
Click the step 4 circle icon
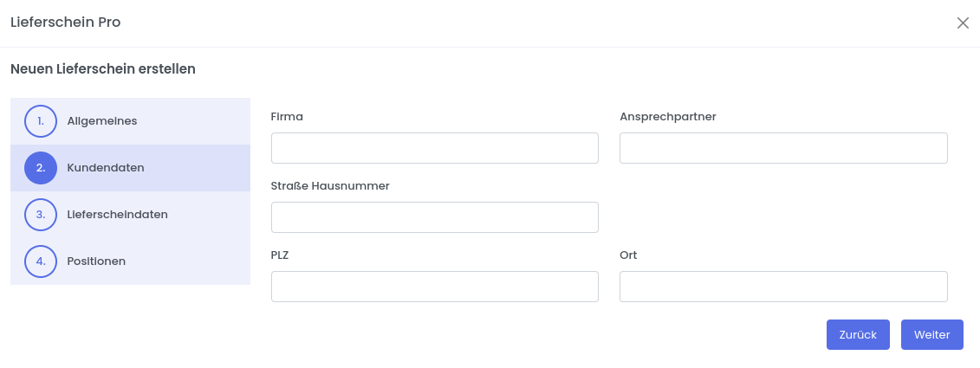coord(41,261)
